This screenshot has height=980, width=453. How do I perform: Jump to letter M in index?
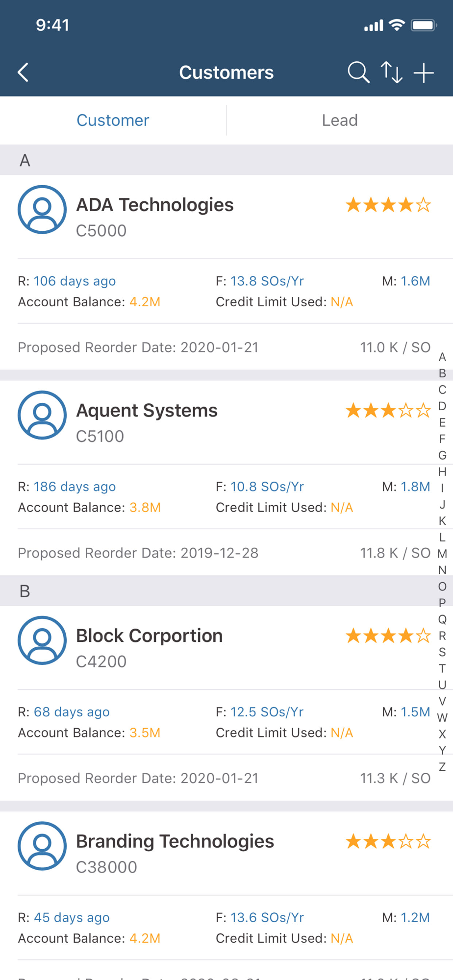442,554
